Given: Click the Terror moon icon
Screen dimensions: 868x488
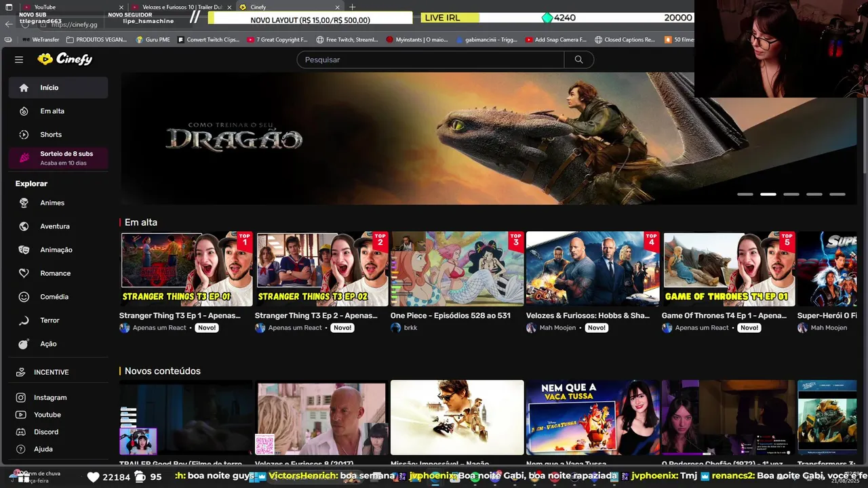Looking at the screenshot, I should [24, 321].
